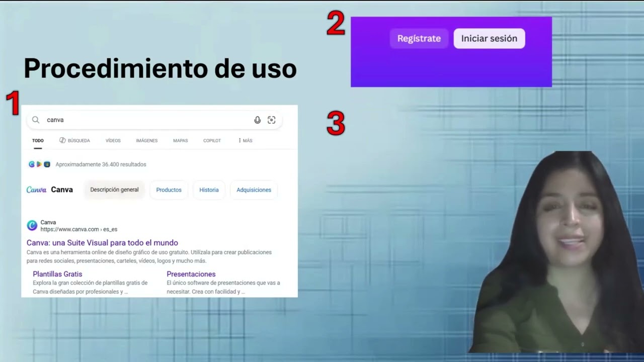Select the TODO search tab
Screen dimensions: 644x362
pos(38,141)
